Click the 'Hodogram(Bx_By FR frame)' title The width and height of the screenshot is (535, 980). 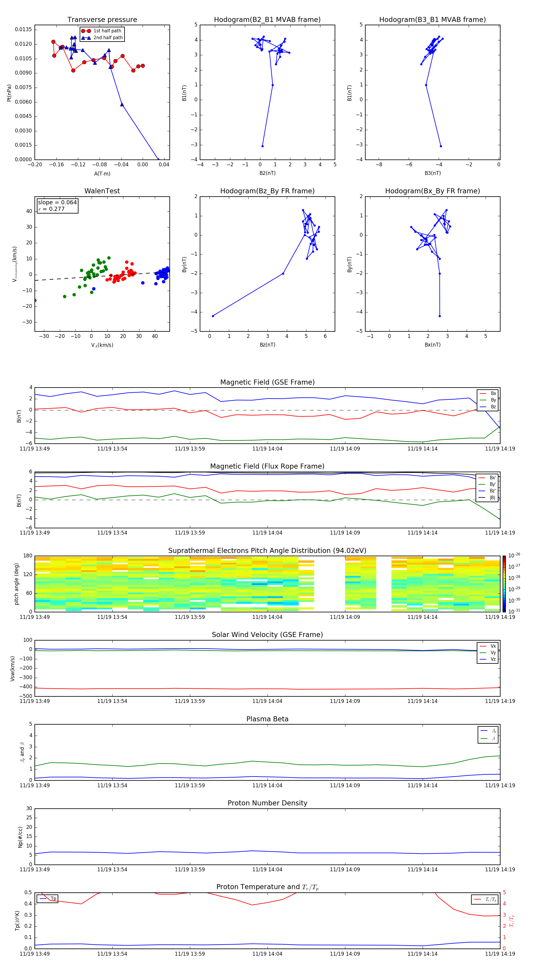click(432, 191)
